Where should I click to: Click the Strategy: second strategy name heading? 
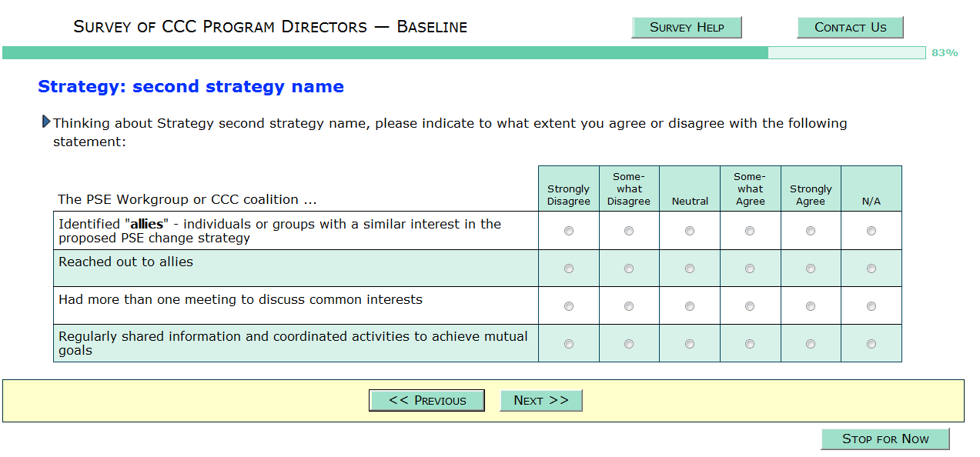(191, 87)
